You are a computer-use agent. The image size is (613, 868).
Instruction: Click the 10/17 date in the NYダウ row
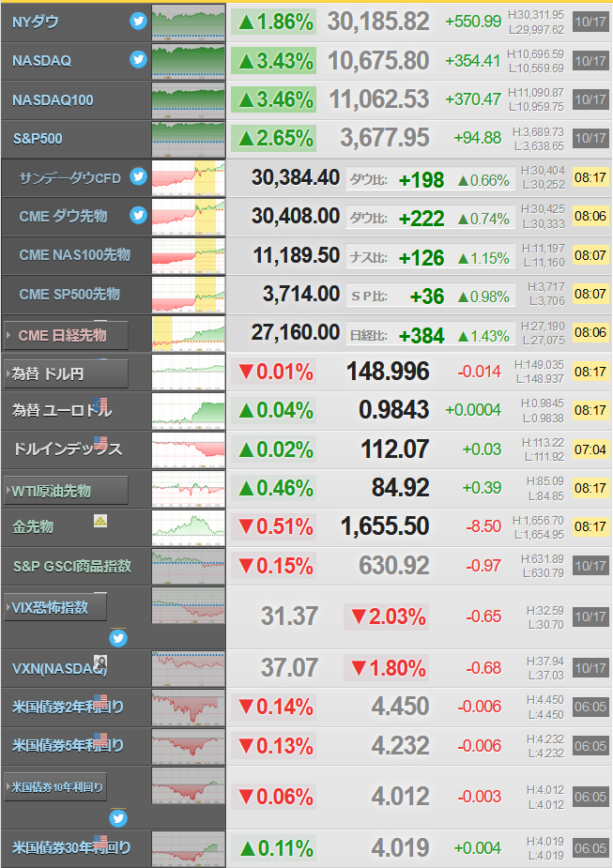pos(590,23)
